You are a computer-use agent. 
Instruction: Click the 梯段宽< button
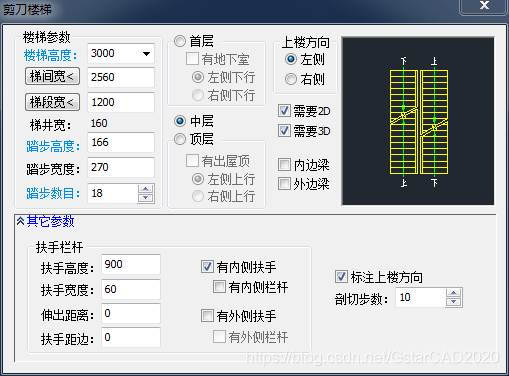[x=52, y=102]
